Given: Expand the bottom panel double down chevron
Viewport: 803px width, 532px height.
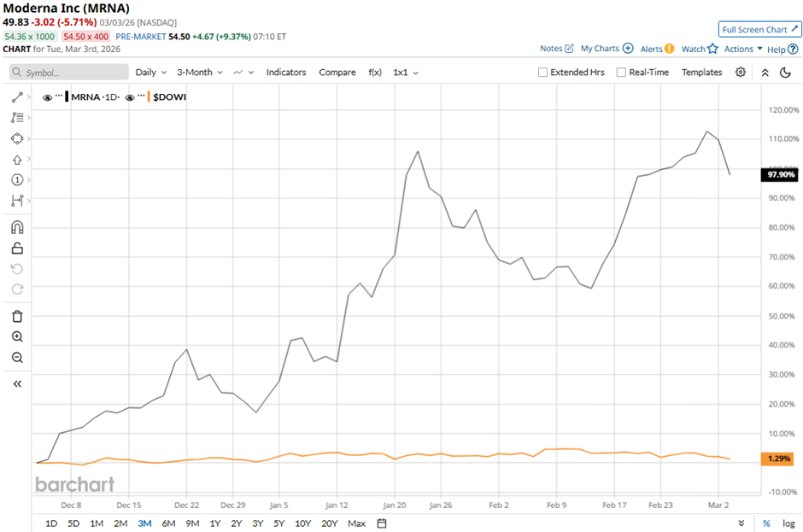Looking at the screenshot, I should [741, 523].
